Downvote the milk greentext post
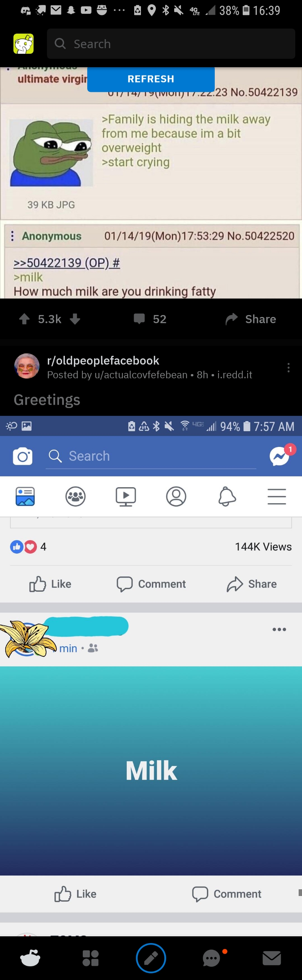Image resolution: width=302 pixels, height=980 pixels. pyautogui.click(x=75, y=319)
